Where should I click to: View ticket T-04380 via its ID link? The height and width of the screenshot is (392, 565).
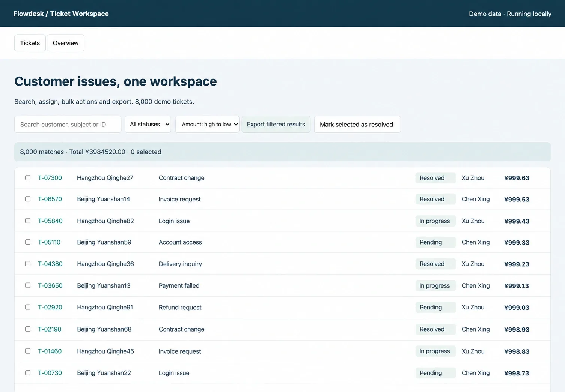click(x=50, y=264)
